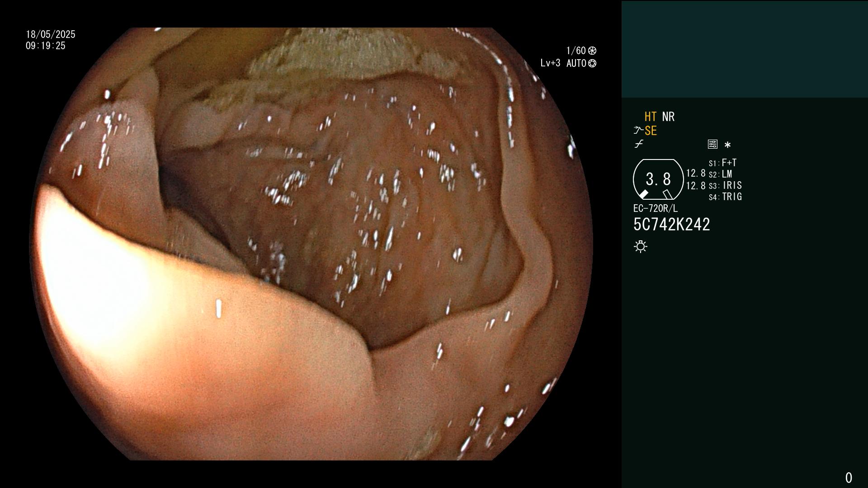Click the upper 12.8 diameter value

pyautogui.click(x=696, y=174)
